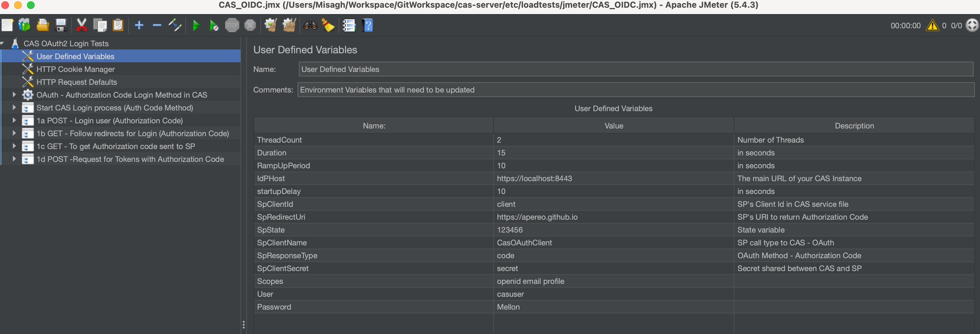Select the HTTP Request Defaults tree node
980x334 pixels.
(x=77, y=82)
